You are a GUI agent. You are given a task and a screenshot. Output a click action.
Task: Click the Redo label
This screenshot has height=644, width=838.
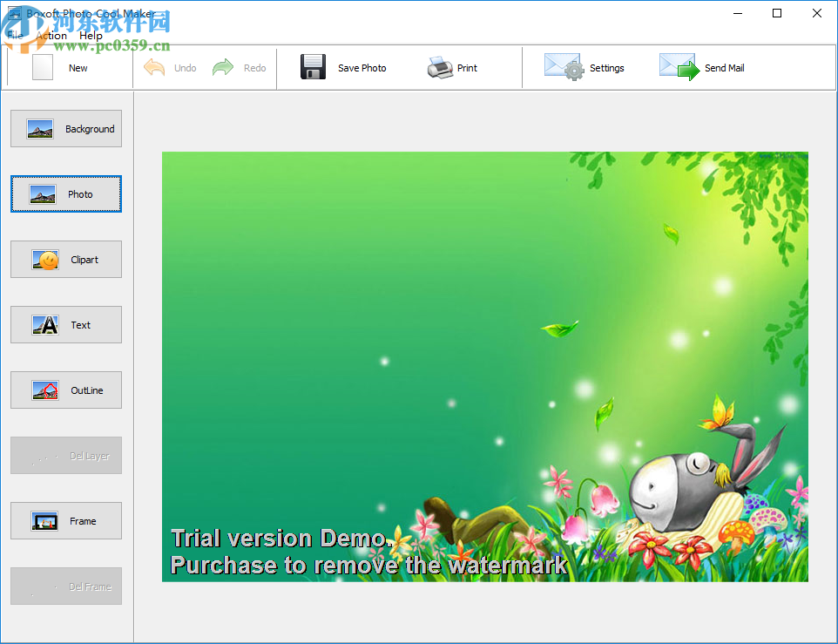(x=255, y=68)
